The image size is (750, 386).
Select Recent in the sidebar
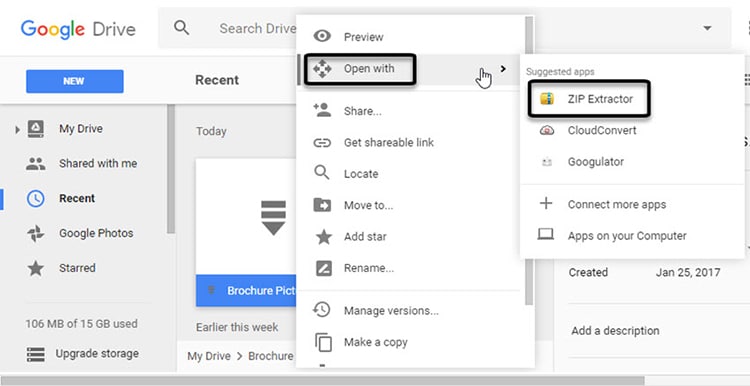pos(77,198)
